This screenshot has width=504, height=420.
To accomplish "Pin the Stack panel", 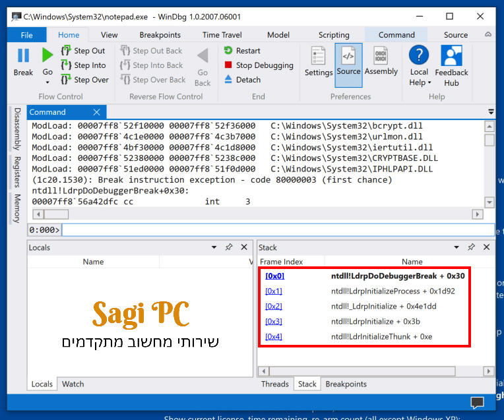I will (471, 247).
